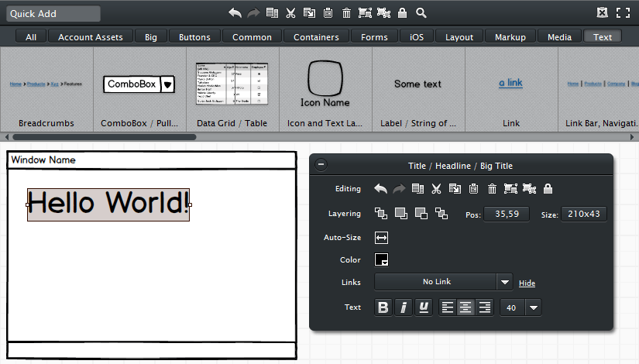This screenshot has height=364, width=639.
Task: Ungroup via property inspector Editing row
Action: 529,189
